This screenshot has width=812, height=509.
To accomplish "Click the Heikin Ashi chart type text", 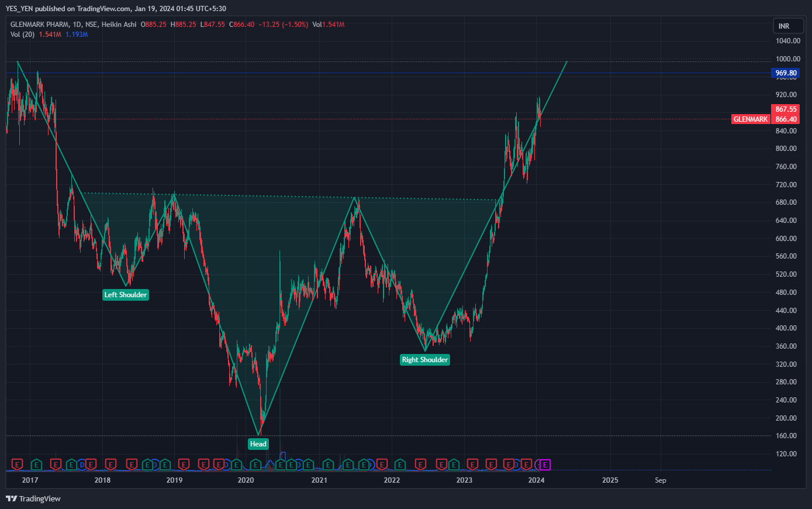I will (x=119, y=25).
